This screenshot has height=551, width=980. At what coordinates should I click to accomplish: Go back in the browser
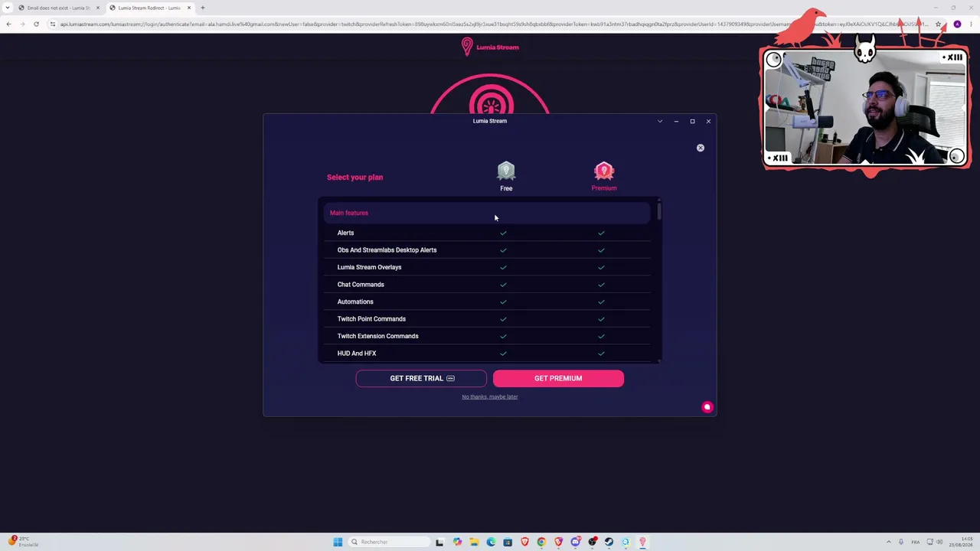pyautogui.click(x=8, y=24)
